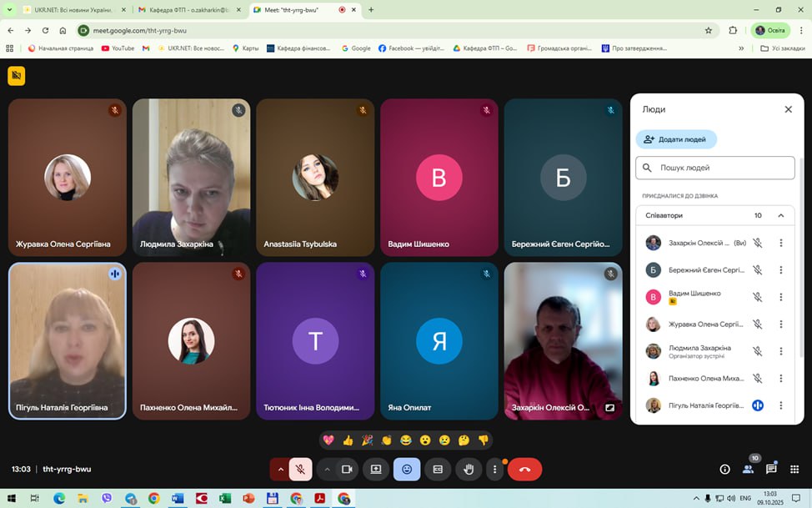Click the Пошук людей search field

click(723, 168)
